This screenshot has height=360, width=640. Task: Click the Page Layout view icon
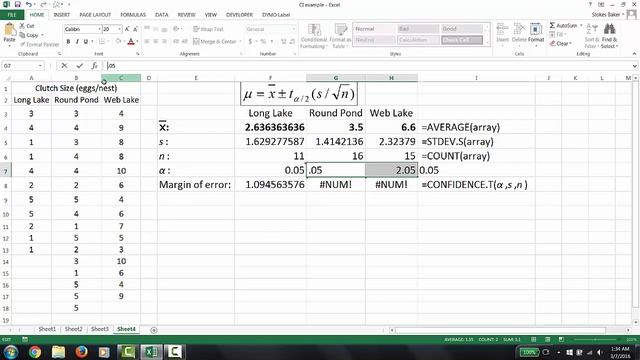[547, 340]
